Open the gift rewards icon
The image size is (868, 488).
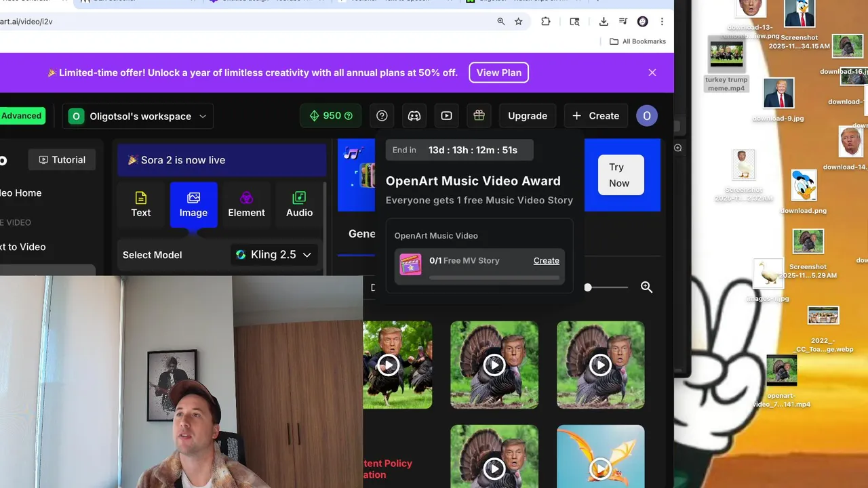[479, 116]
